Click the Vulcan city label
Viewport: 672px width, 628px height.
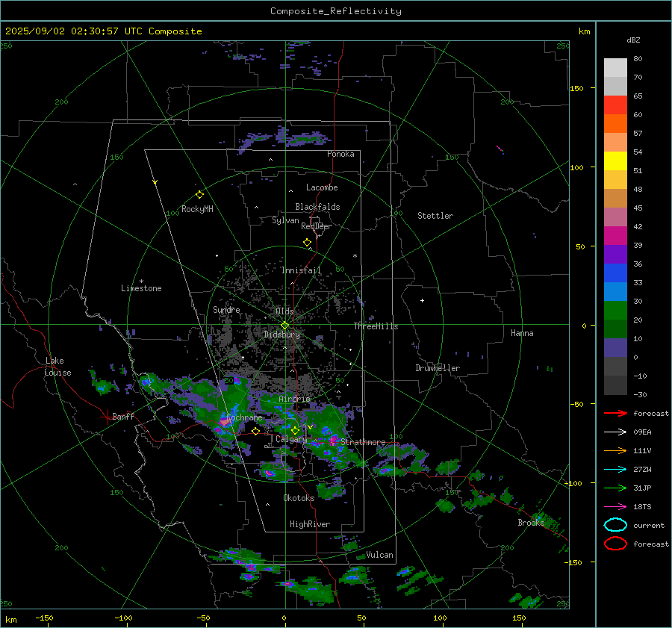(x=380, y=555)
